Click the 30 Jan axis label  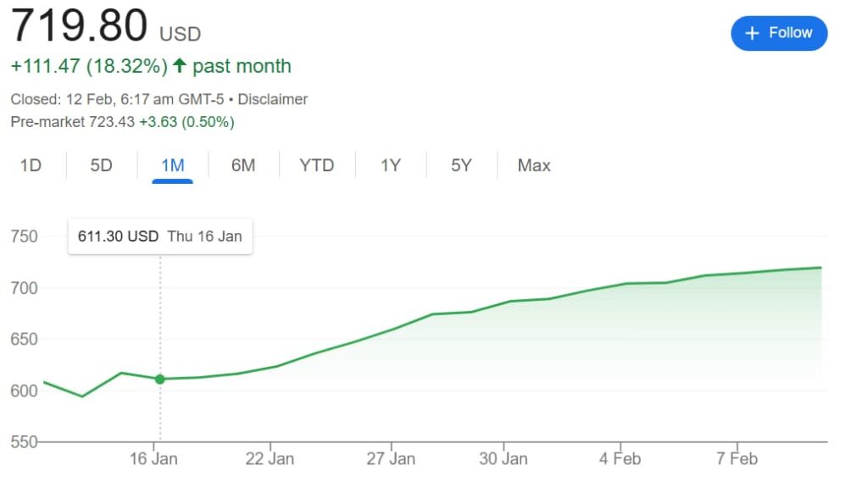(x=503, y=459)
